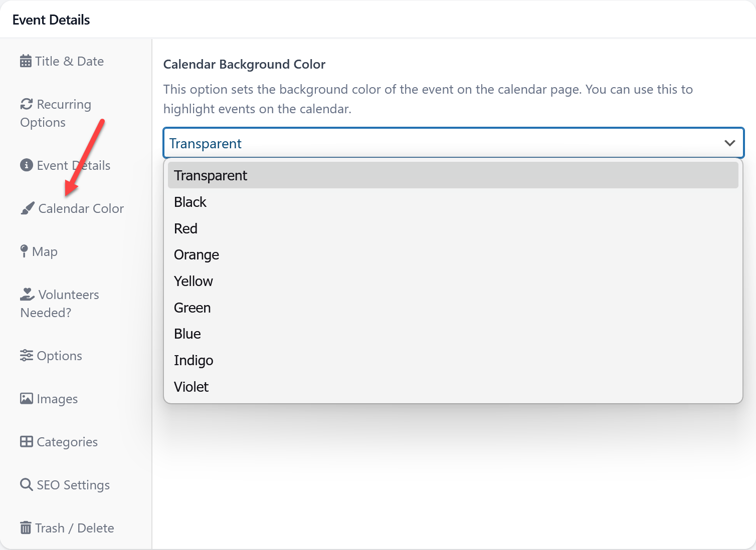The height and width of the screenshot is (550, 756).
Task: Click the paintbrush icon for Calendar Color
Action: [28, 208]
